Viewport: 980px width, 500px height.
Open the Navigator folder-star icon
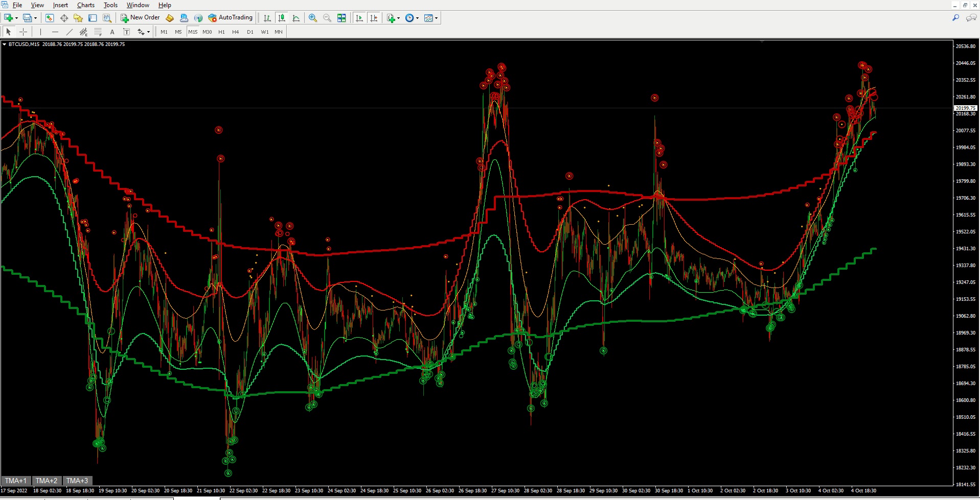[x=78, y=18]
